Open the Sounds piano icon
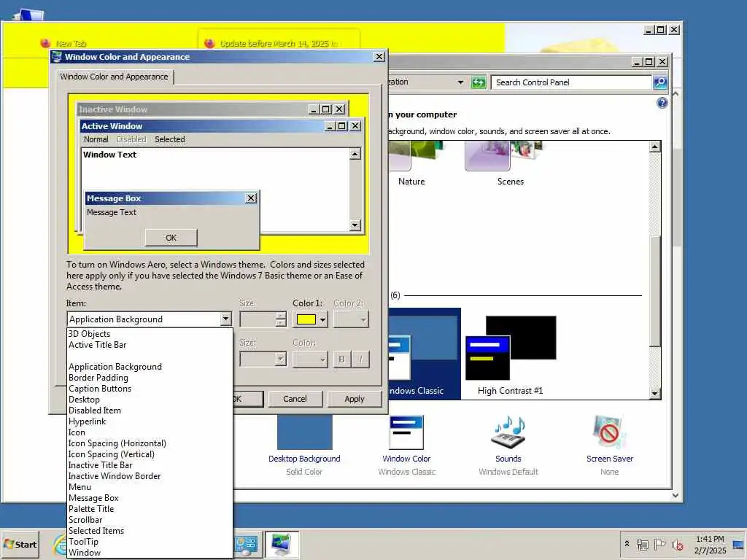 [508, 432]
